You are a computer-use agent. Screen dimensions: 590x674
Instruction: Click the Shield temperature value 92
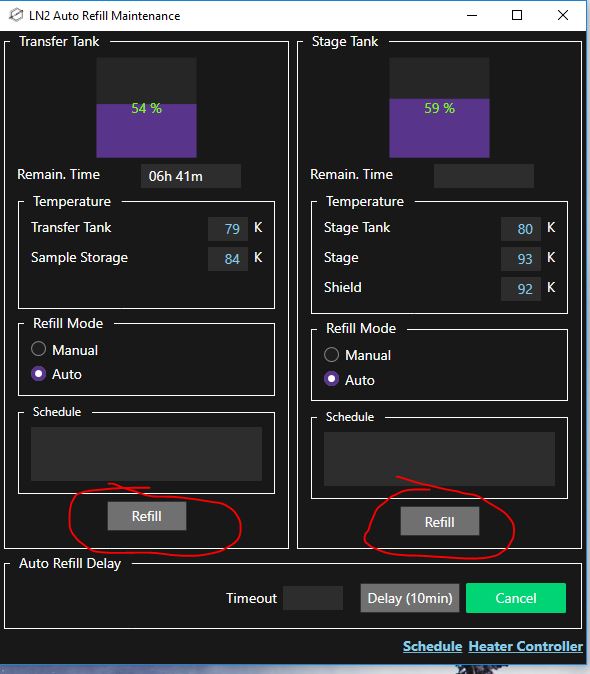click(521, 289)
